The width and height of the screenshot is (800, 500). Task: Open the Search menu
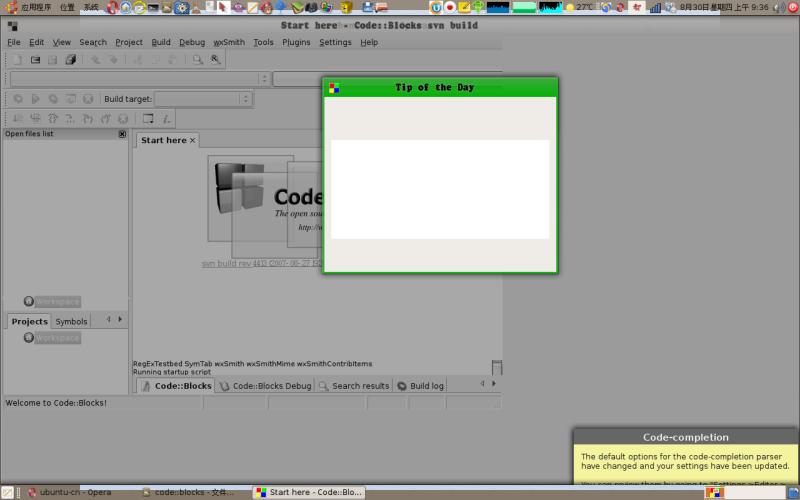(x=93, y=42)
